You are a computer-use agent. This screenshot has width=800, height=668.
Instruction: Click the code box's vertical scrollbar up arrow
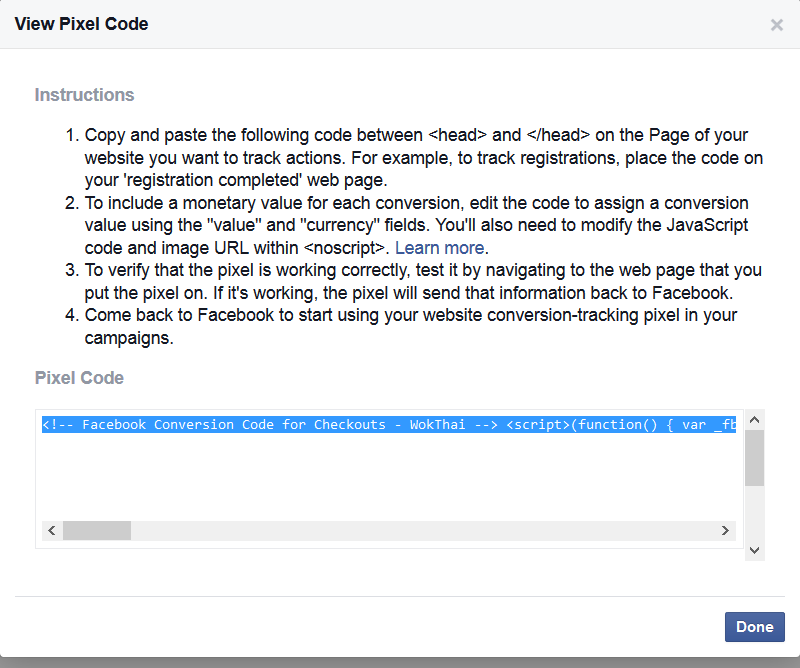coord(755,420)
